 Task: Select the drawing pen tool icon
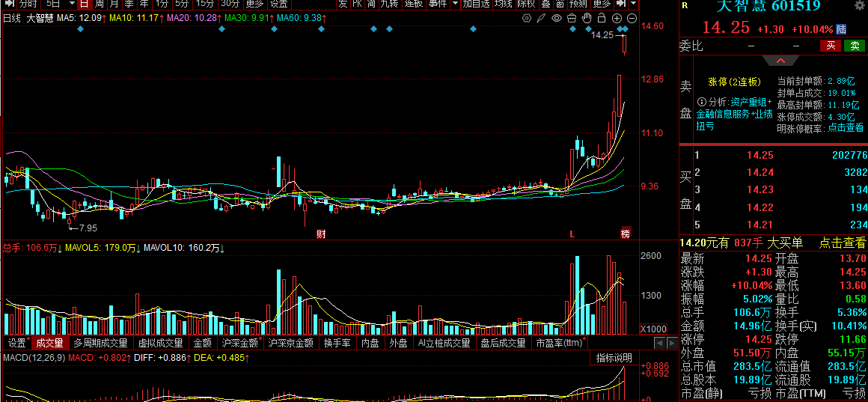[x=542, y=18]
